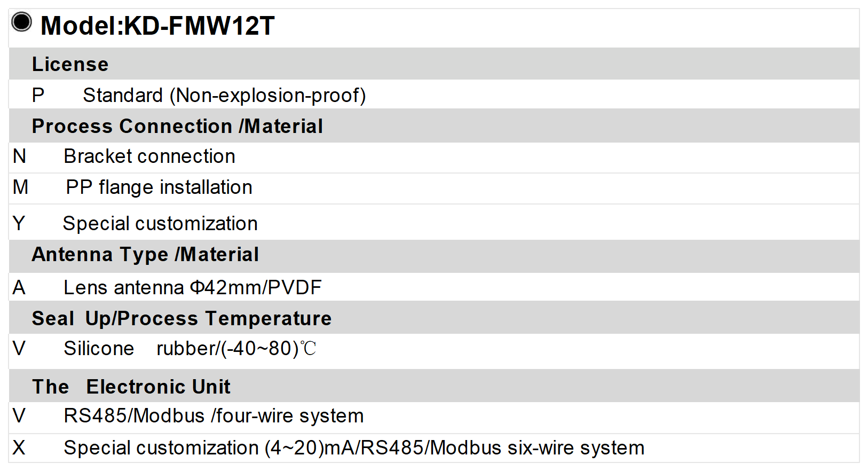This screenshot has height=471, width=868.
Task: Click The Electronic Unit section header
Action: (x=131, y=387)
